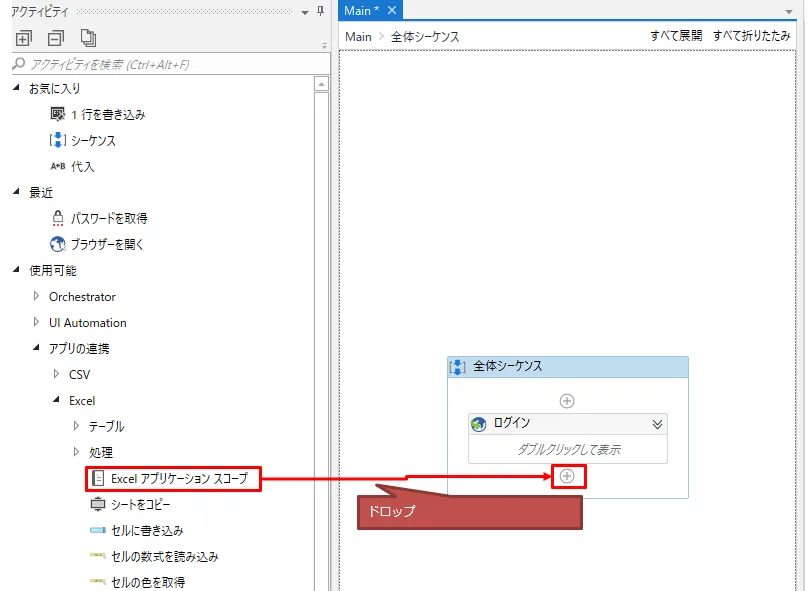This screenshot has width=807, height=591.
Task: Click the Excel Application Scope activity icon
Action: [x=96, y=479]
